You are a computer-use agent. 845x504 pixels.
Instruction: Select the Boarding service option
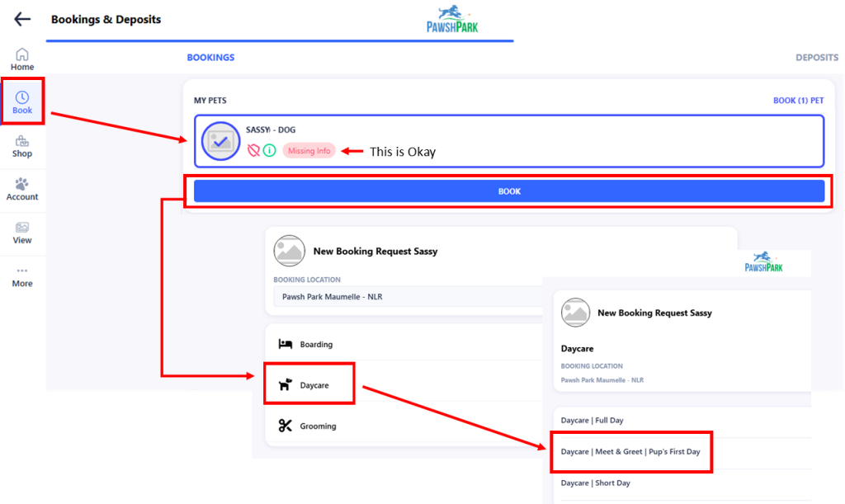point(404,344)
